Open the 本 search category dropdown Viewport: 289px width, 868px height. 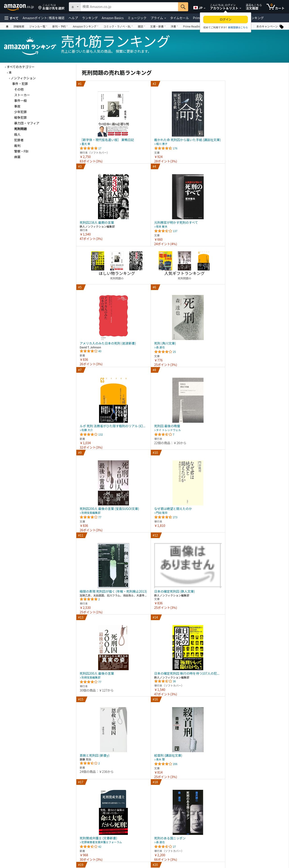(x=75, y=7)
